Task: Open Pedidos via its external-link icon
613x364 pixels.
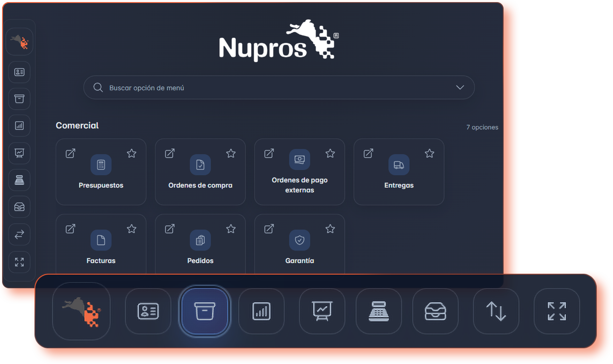Action: pyautogui.click(x=170, y=229)
